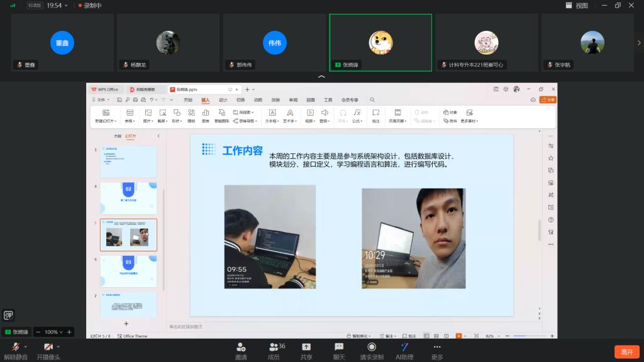Open the 聊天 chat panel
The image size is (644, 362).
339,347
